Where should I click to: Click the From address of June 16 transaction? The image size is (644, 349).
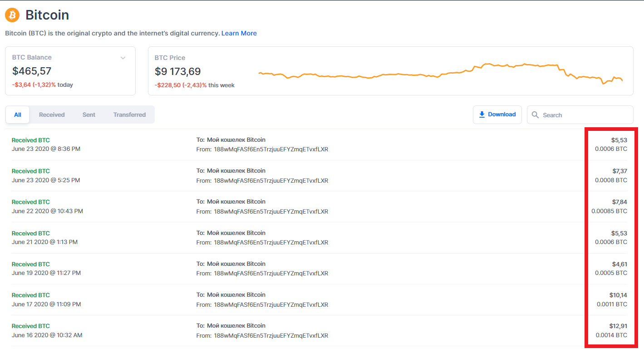tap(271, 336)
